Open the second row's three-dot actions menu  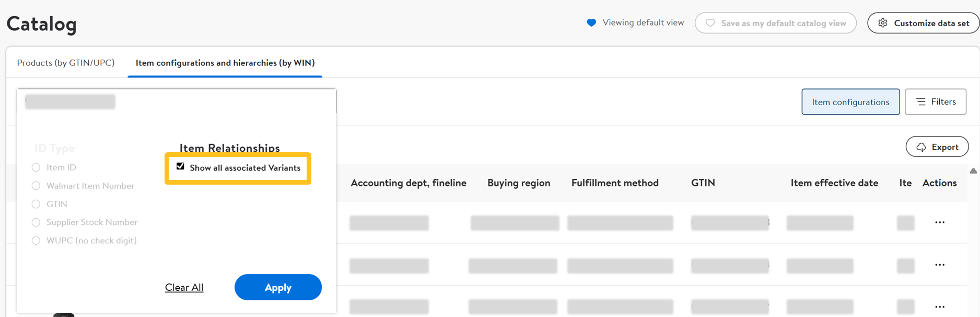point(940,265)
